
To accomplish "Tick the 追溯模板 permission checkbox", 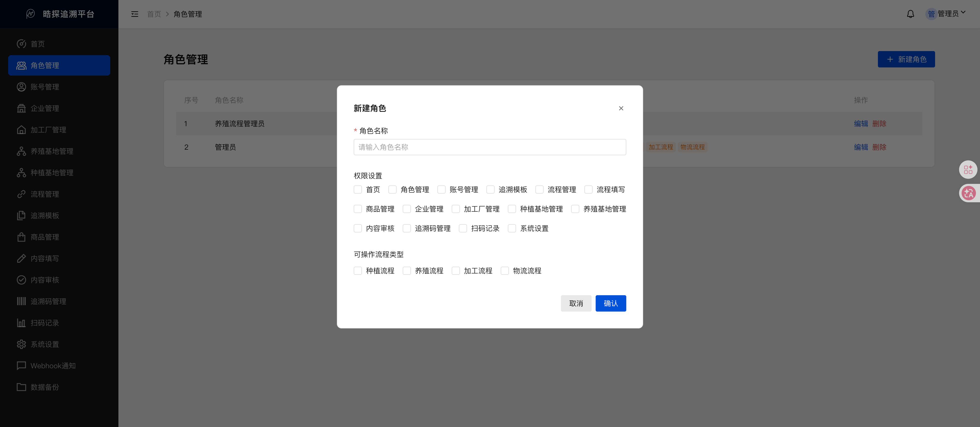I will tap(490, 189).
